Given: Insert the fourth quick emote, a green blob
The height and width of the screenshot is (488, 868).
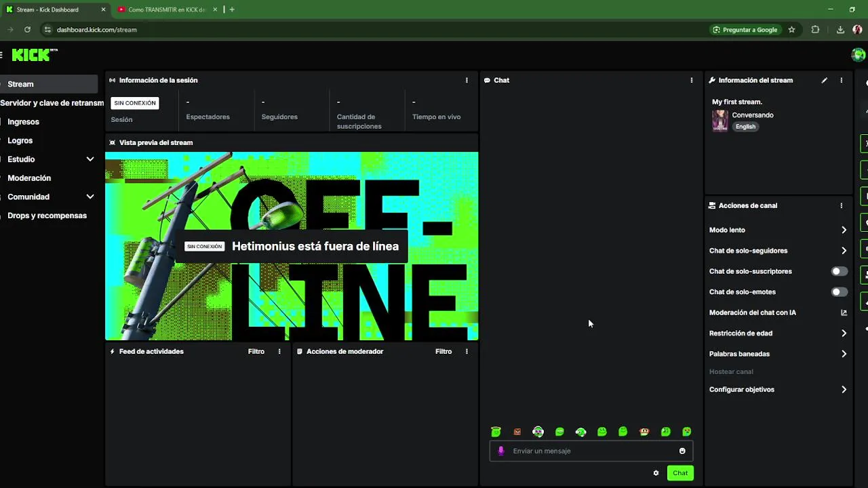Looking at the screenshot, I should 559,432.
